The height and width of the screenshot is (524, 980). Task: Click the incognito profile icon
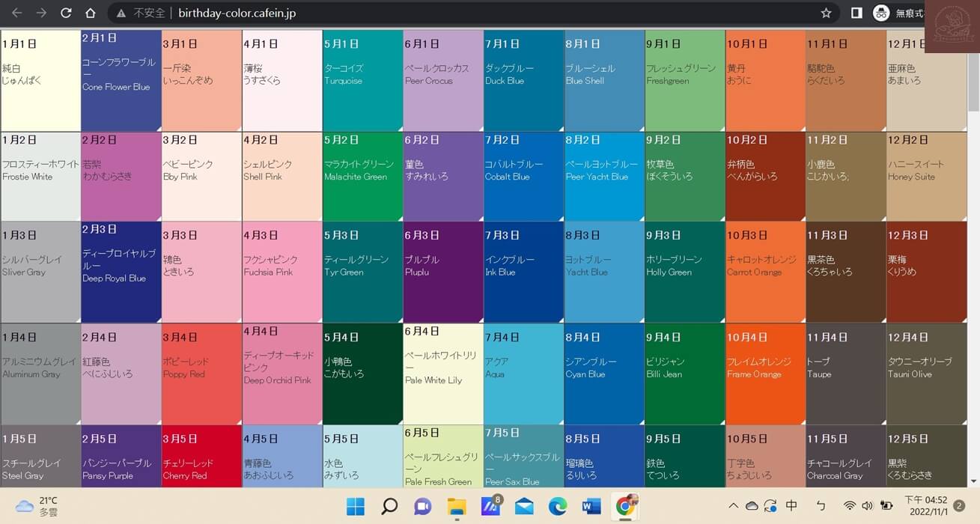click(x=882, y=13)
